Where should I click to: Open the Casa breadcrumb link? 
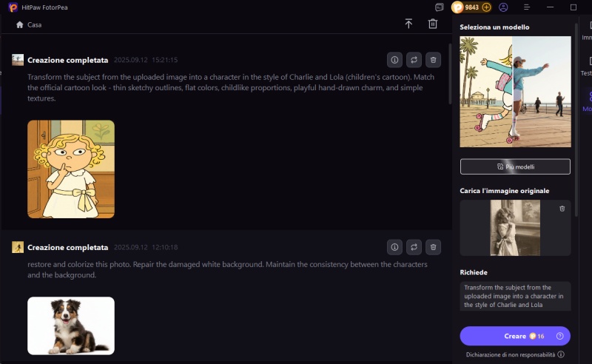(x=34, y=25)
